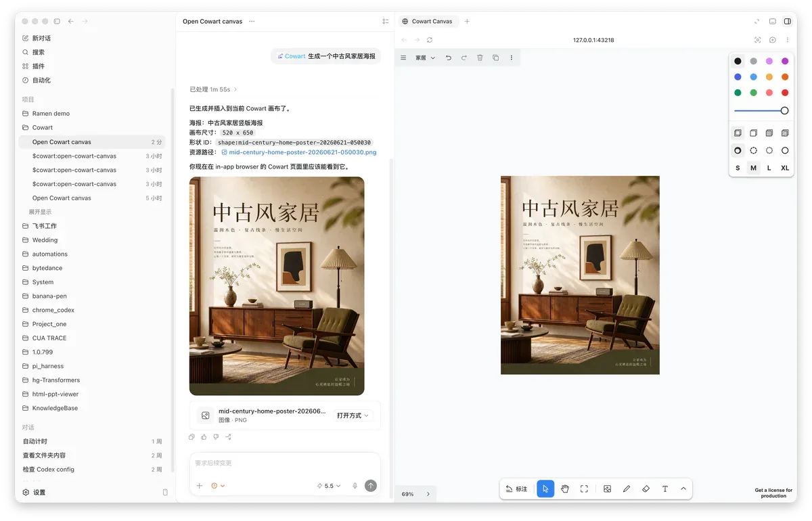The image size is (812, 521).
Task: Expand the 已处理 1m 55s details
Action: coord(213,89)
